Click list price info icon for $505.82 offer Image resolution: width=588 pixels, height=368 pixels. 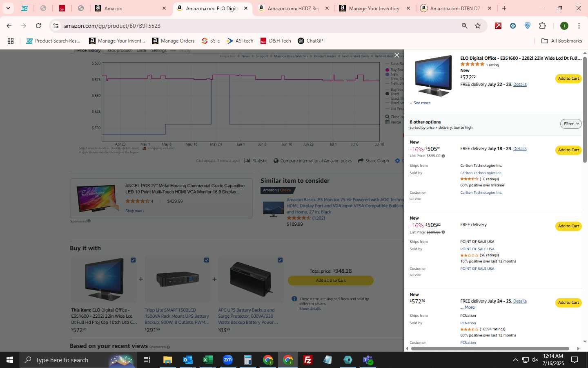coord(443,232)
